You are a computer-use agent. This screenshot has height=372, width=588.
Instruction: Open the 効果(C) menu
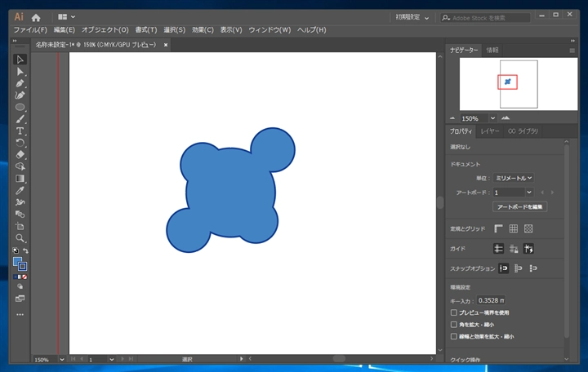(203, 29)
